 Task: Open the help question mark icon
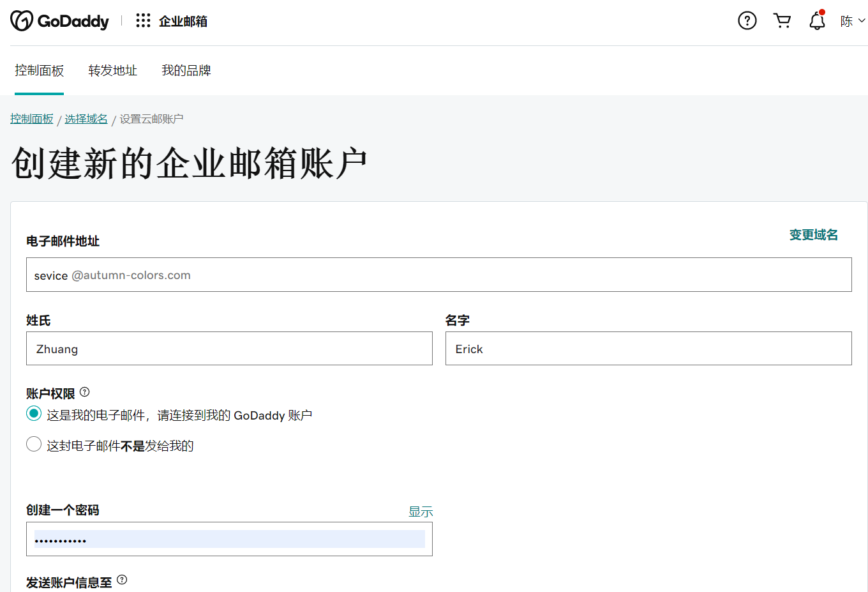747,21
